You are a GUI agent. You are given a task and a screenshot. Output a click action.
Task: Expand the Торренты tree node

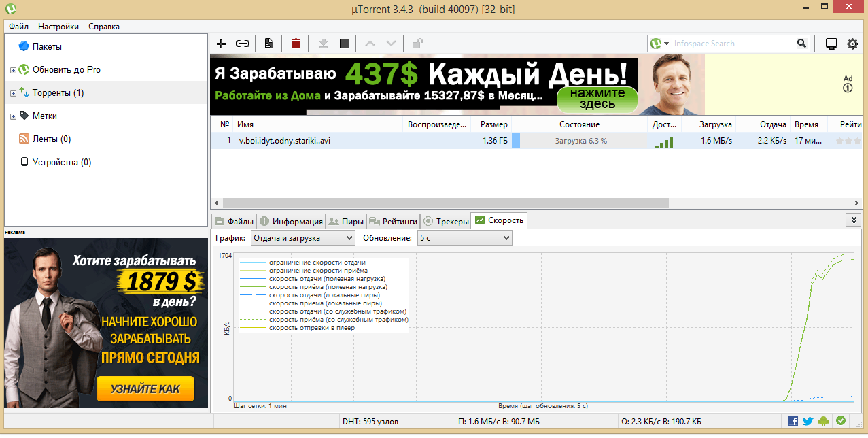[13, 93]
